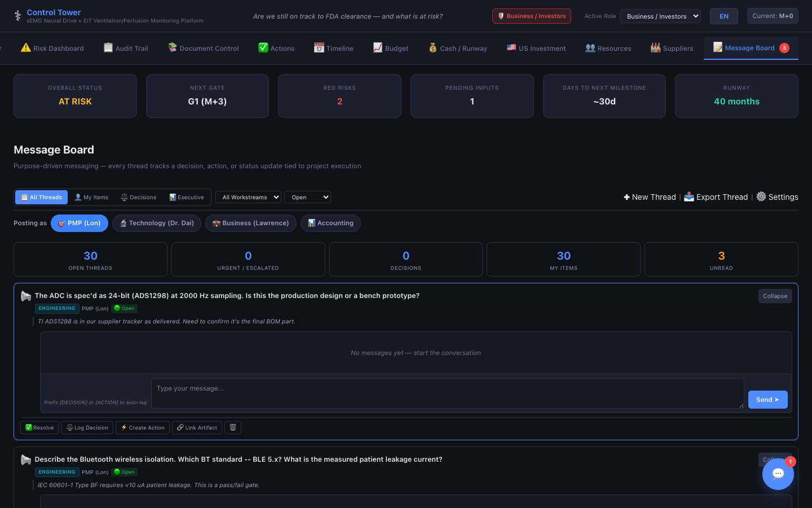Switch to the Decisions filter tab
The width and height of the screenshot is (812, 508).
[138, 197]
